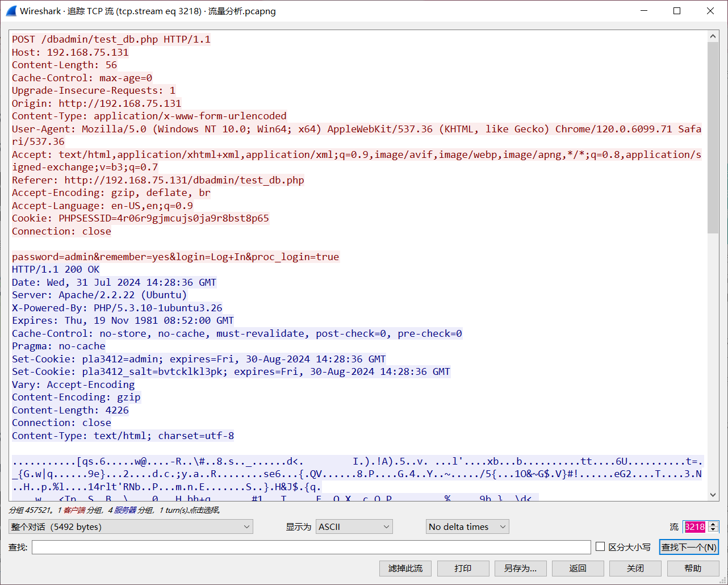Click the Date: Wed, 31 Jul 2024 line
Viewport: 728px width, 585px height.
pos(114,282)
